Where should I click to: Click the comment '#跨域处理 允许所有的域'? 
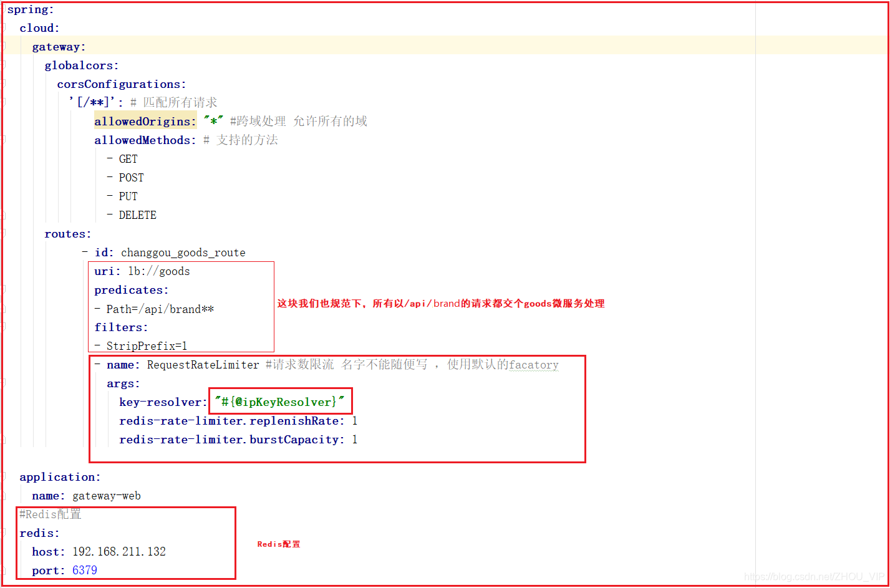click(x=299, y=121)
